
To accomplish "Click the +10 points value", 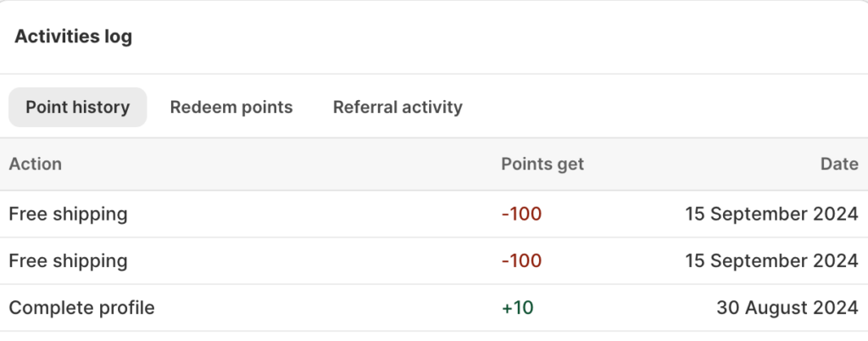I will point(517,308).
